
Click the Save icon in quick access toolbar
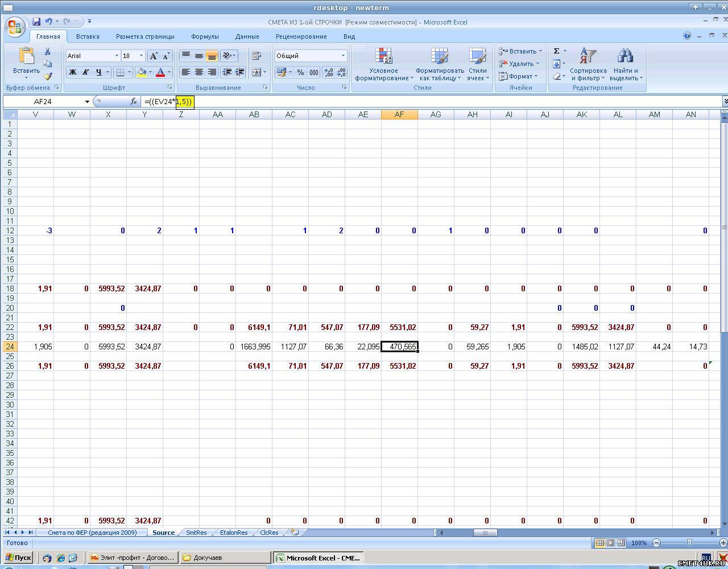tap(36, 22)
